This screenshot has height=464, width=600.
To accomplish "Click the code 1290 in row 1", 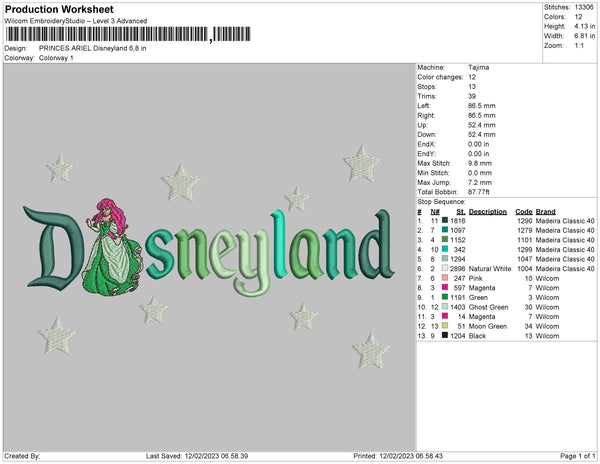I will click(525, 221).
